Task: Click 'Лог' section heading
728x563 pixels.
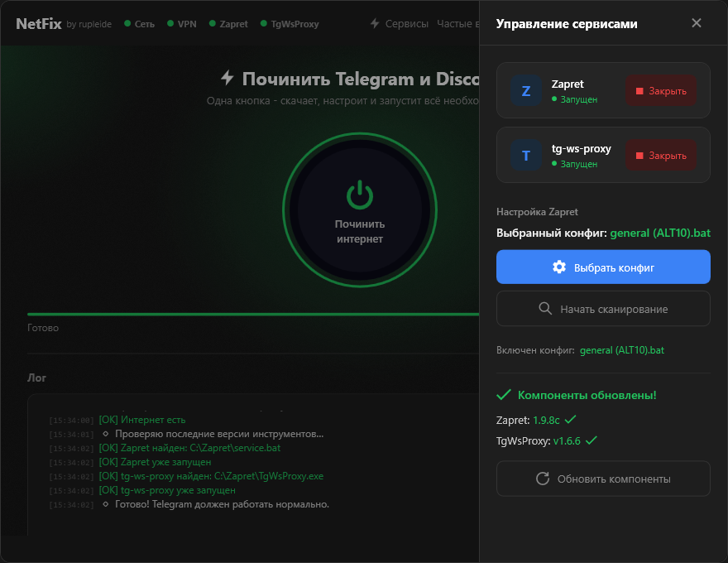Action: point(36,378)
